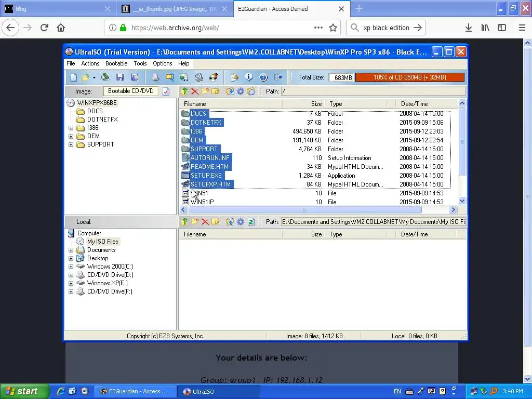Expand the SUPPORT folder in image tree

coord(71,144)
